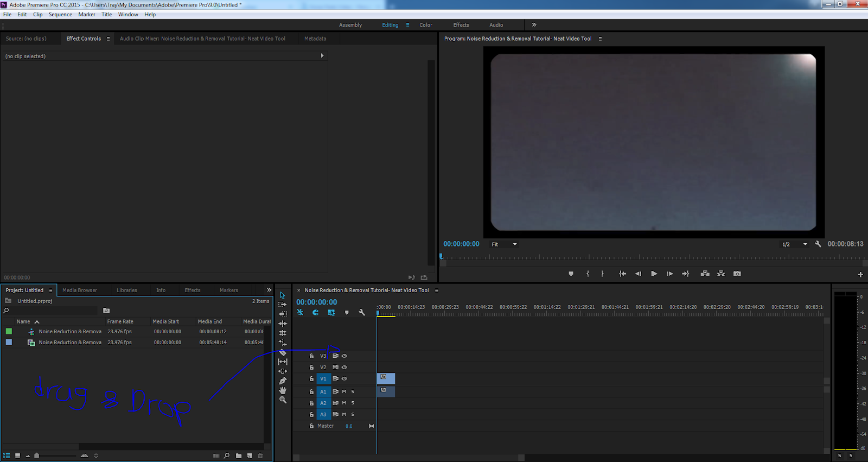
Task: Open the 1/2 playback resolution dropdown
Action: pos(794,244)
